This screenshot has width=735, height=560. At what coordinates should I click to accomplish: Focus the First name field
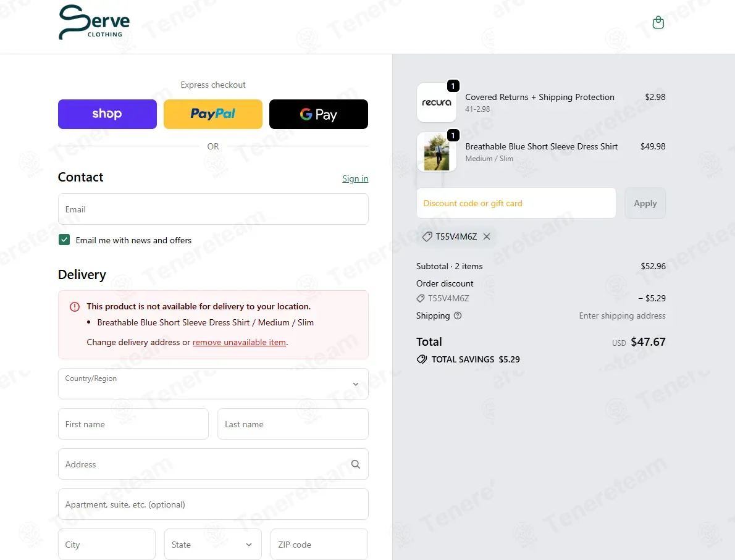coord(133,424)
